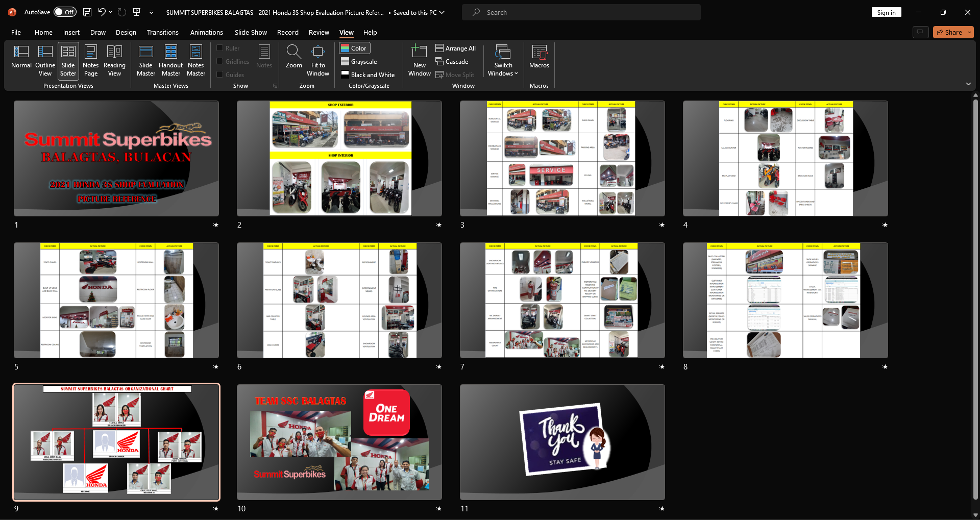Open the Slide Show tab
Viewport: 980px width, 520px height.
pos(251,32)
